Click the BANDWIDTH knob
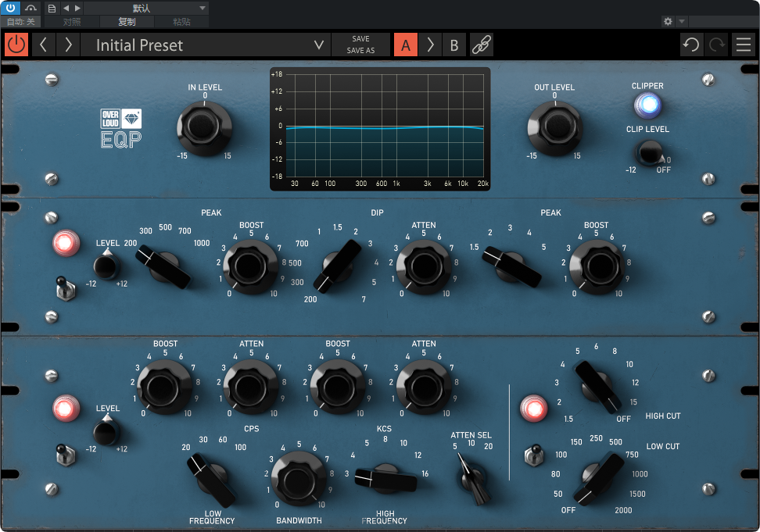Screen dimensions: 760x532 298,479
